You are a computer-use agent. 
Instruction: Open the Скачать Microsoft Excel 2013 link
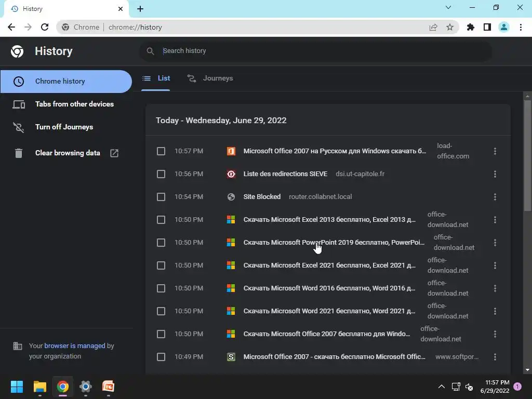pyautogui.click(x=329, y=220)
